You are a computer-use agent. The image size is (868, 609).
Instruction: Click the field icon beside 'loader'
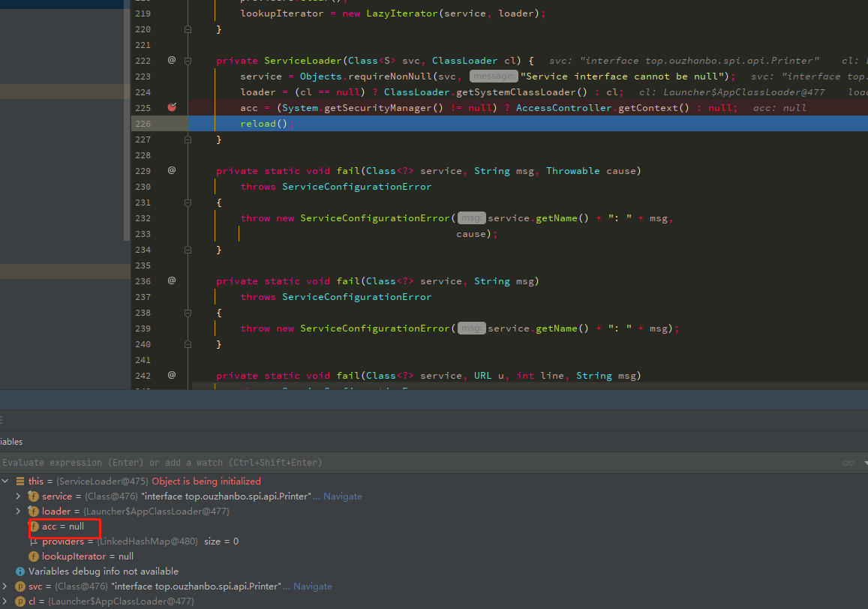click(33, 511)
